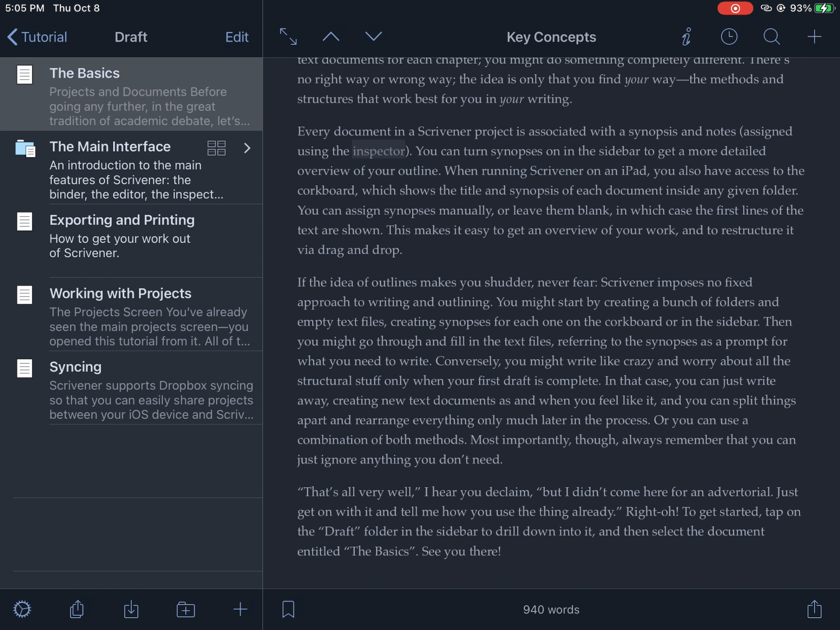Screen dimensions: 840x630
Task: Drill into The Main Interface with the chevron
Action: coord(247,148)
